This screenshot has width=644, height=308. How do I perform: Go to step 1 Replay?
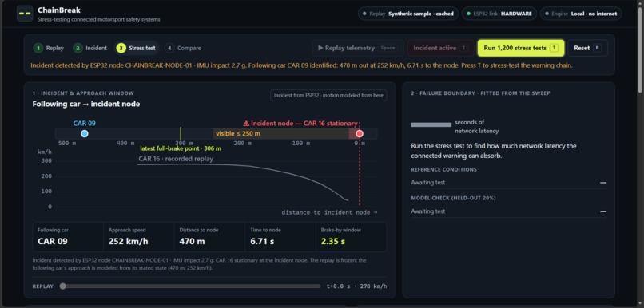click(x=49, y=48)
